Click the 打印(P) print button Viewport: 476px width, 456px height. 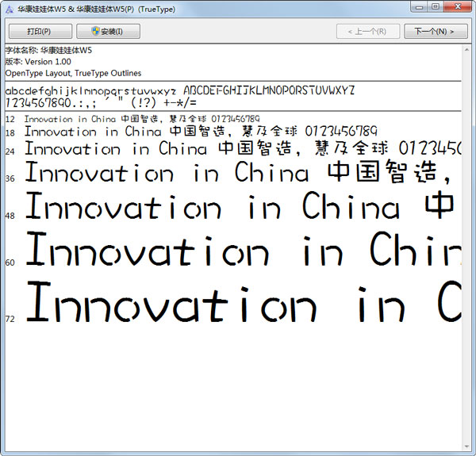click(x=40, y=31)
